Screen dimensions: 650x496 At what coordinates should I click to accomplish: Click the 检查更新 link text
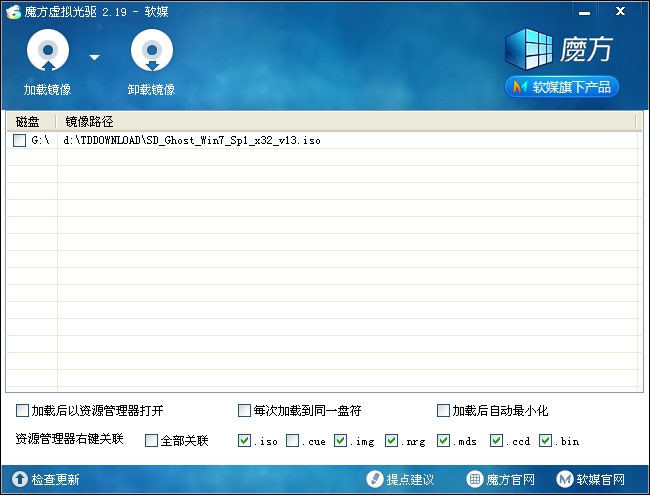point(56,480)
